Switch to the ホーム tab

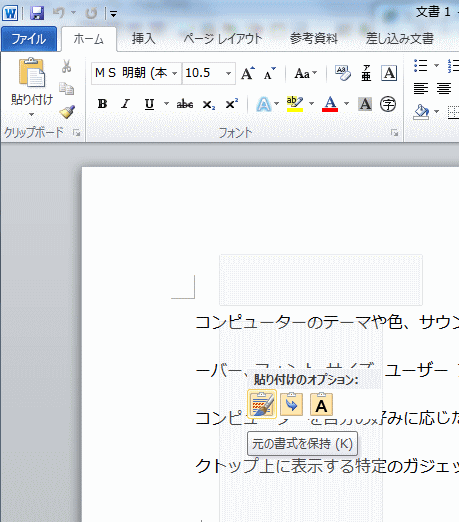click(x=89, y=39)
